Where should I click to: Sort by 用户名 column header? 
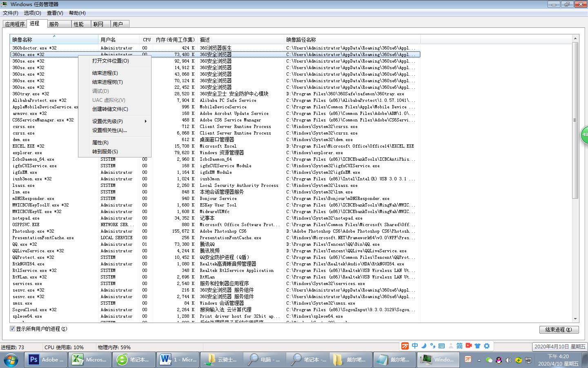[x=119, y=40]
